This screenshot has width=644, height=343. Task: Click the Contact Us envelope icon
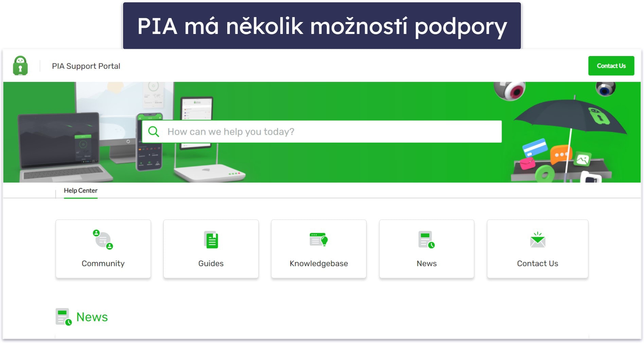point(538,240)
